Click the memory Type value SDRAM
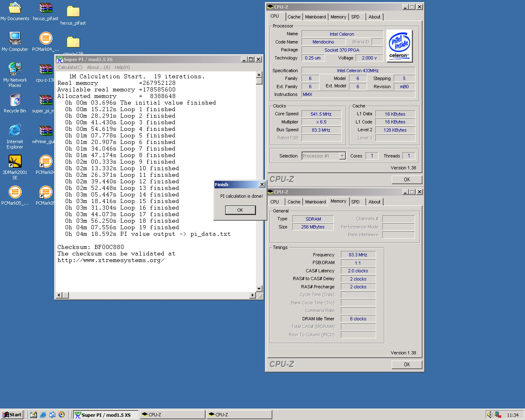The width and height of the screenshot is (525, 420). (x=313, y=219)
